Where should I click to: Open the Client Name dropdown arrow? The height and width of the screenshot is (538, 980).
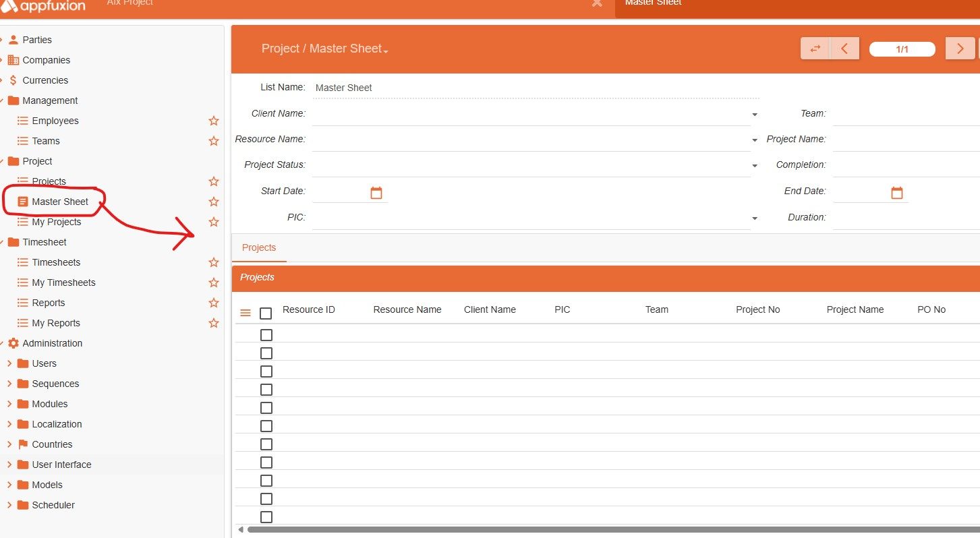755,115
